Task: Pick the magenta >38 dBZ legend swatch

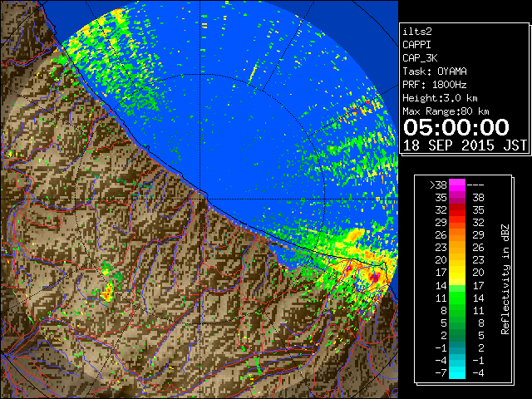Action: click(x=457, y=185)
